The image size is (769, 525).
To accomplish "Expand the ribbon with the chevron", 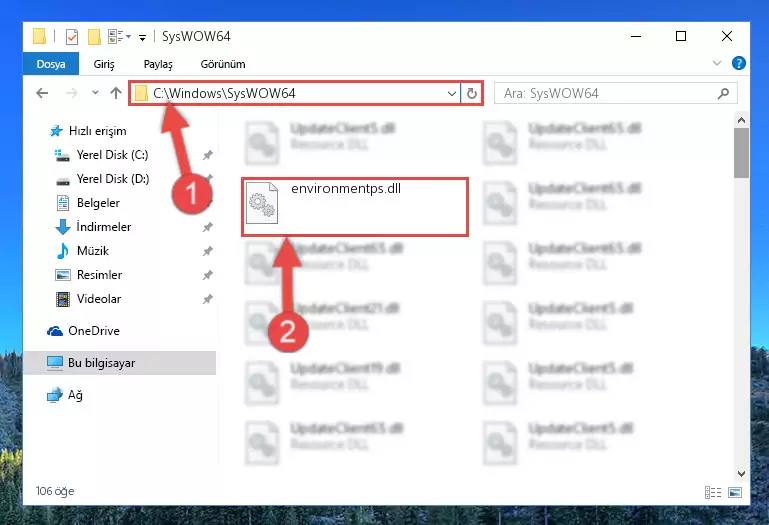I will [717, 63].
